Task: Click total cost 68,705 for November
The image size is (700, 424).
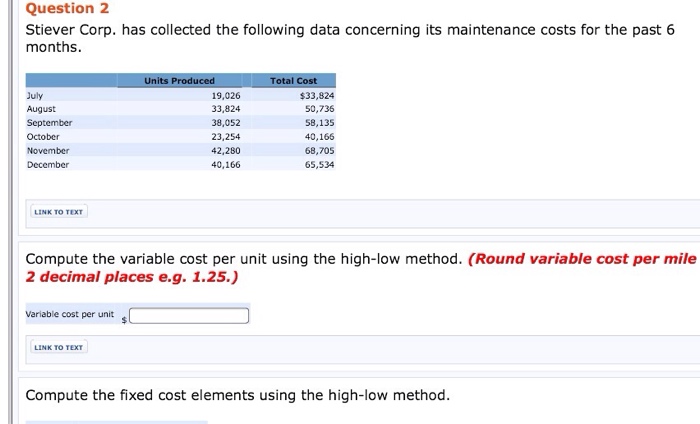Action: [x=320, y=150]
